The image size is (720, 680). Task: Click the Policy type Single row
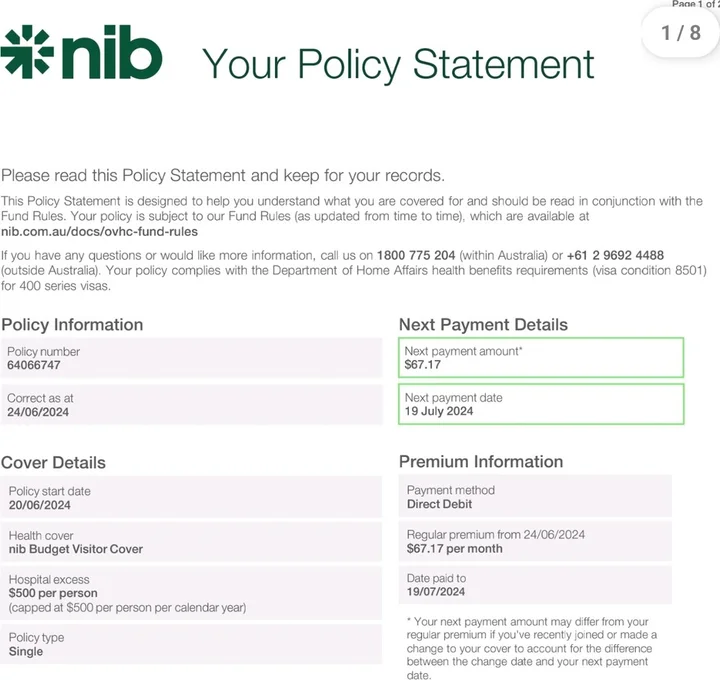[x=191, y=644]
